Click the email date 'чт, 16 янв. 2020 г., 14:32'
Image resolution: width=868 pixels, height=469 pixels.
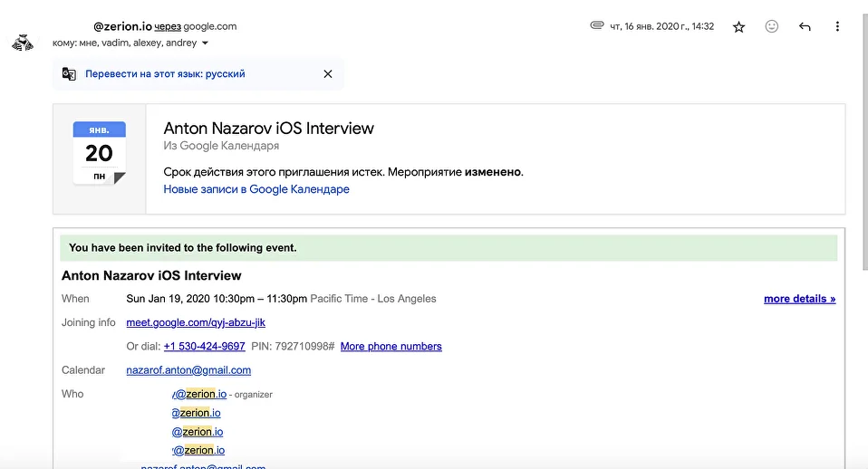[661, 26]
